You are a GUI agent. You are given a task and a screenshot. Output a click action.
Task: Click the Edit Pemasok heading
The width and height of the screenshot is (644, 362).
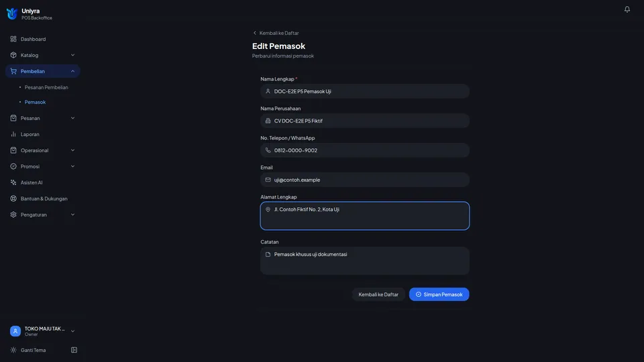pyautogui.click(x=278, y=46)
